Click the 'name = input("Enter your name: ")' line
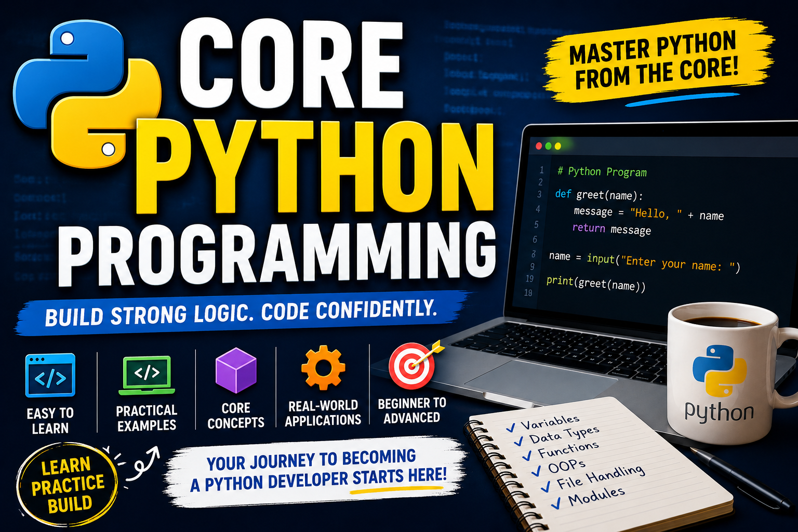This screenshot has width=798, height=532. (x=644, y=262)
